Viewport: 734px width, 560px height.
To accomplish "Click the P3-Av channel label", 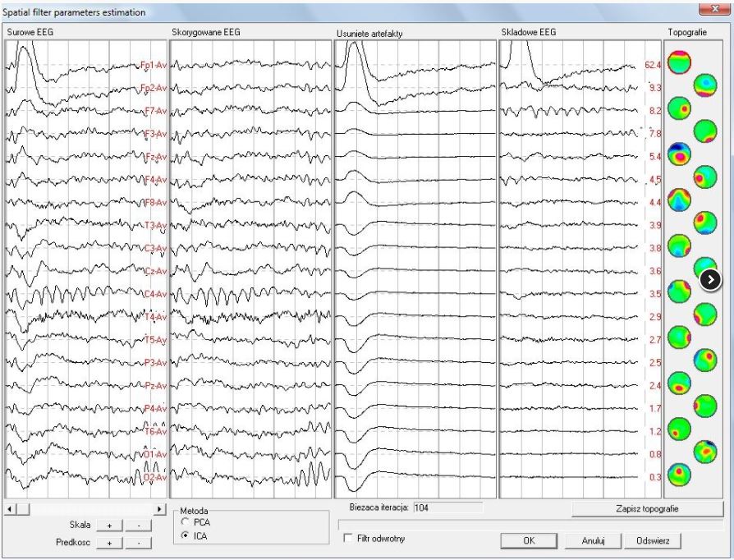I will (155, 363).
